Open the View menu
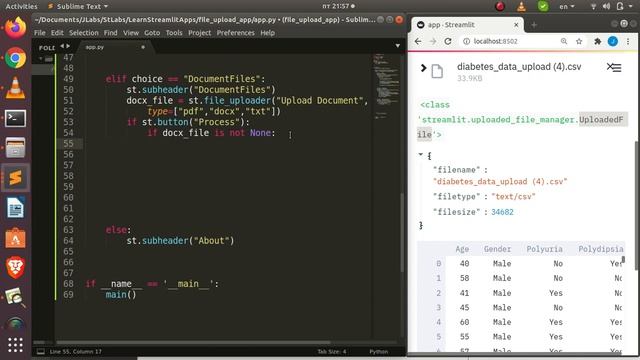 click(131, 33)
